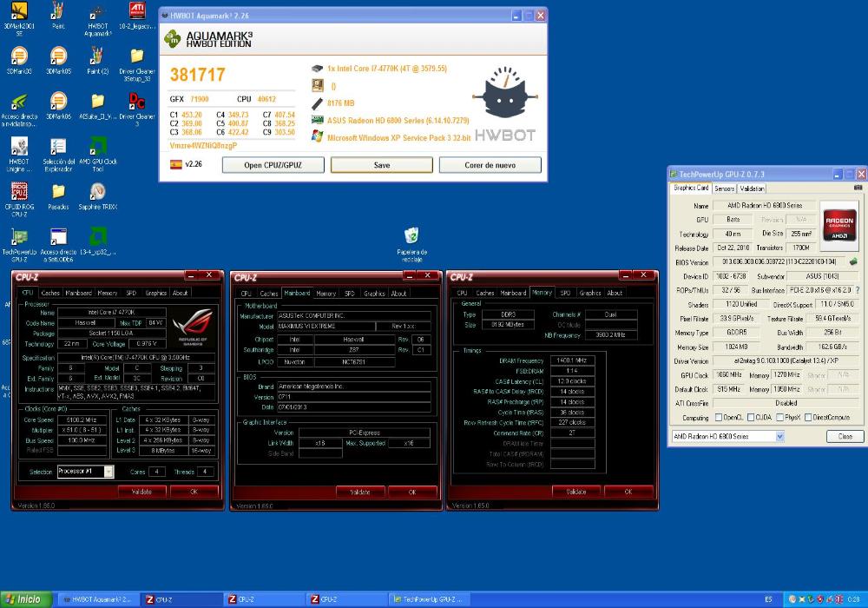
Task: Click the Correr de nuevo button
Action: click(x=490, y=165)
